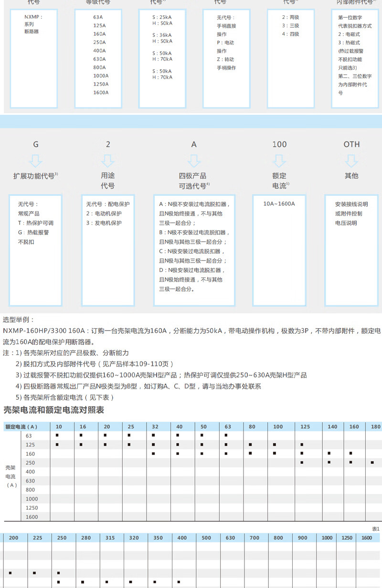Click the down arrow beneath code letter G
Screen dimensions: 382x588
pyautogui.click(x=36, y=160)
